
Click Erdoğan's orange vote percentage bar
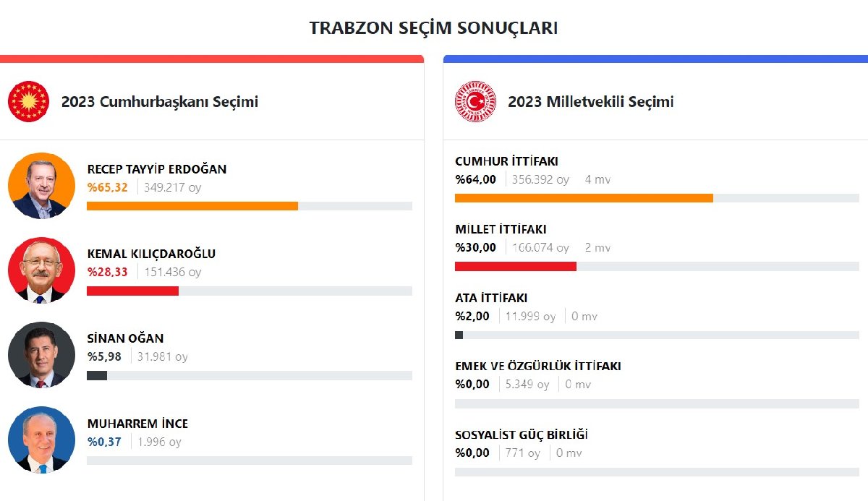(x=192, y=206)
